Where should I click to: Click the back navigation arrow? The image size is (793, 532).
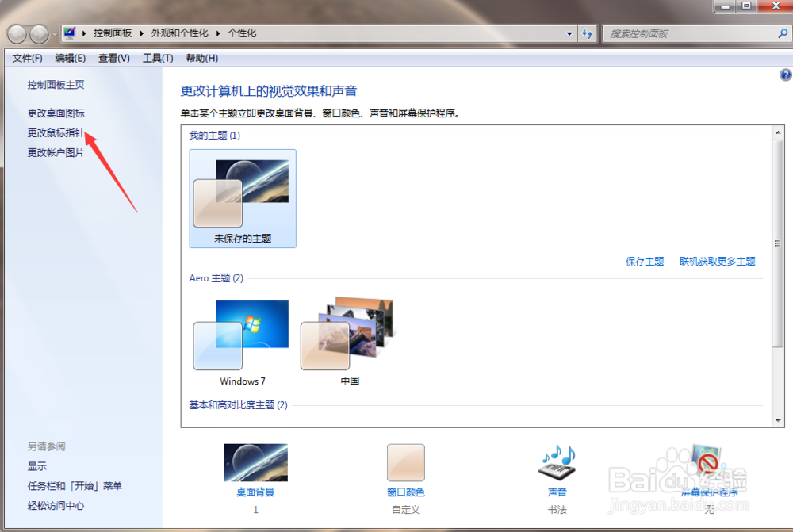15,34
